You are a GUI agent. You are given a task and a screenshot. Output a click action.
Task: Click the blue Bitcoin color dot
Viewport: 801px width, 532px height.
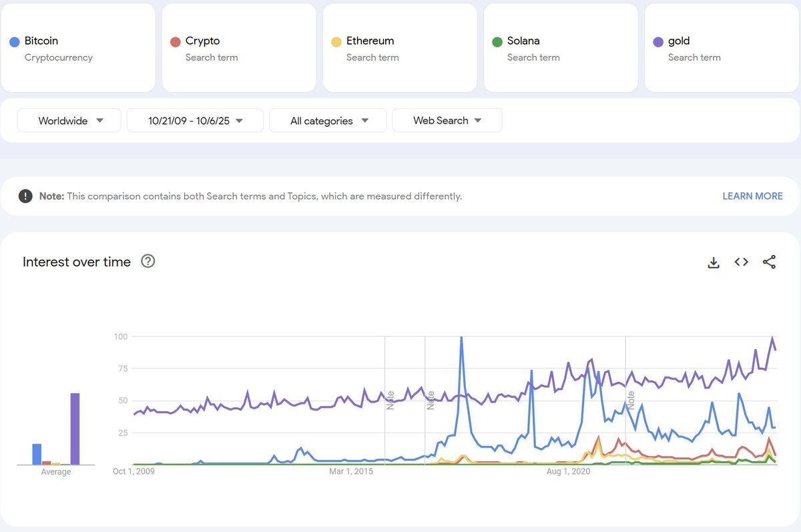[x=14, y=42]
